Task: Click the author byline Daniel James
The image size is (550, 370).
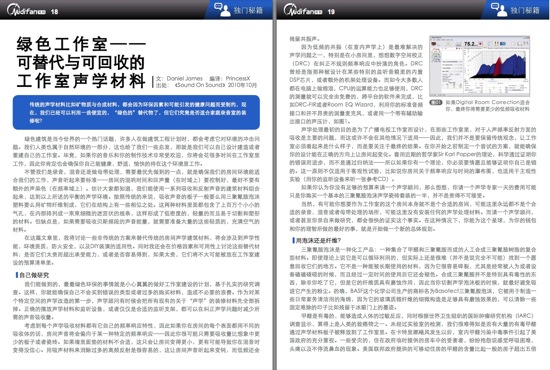Action: pos(179,79)
